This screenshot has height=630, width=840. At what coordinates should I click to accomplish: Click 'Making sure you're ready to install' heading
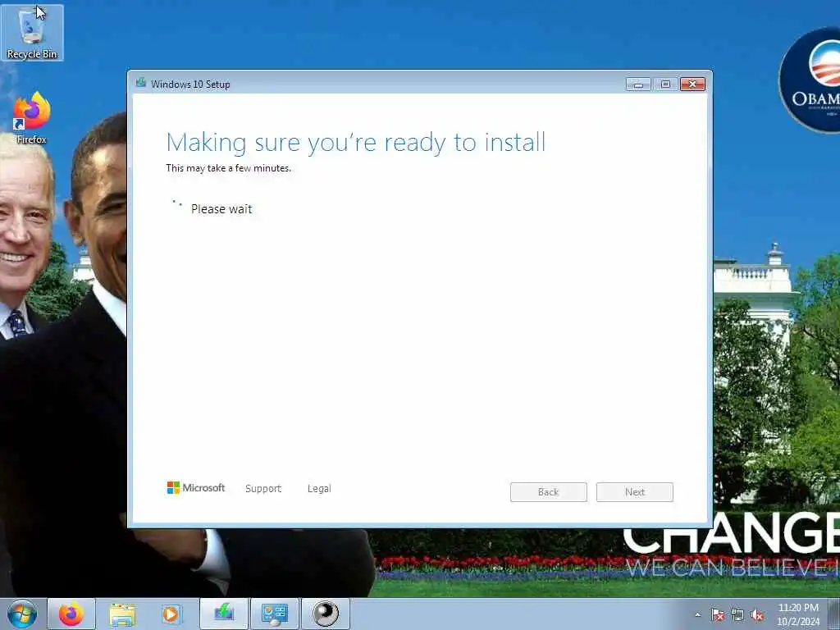point(356,143)
